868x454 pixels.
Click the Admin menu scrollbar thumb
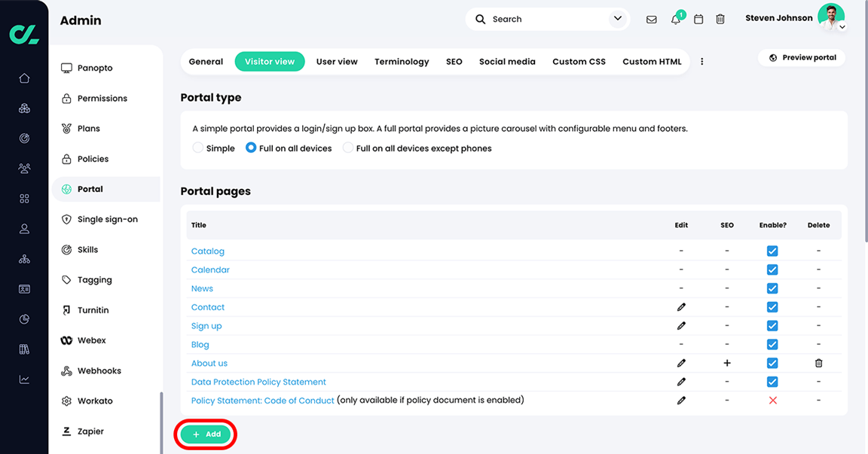[x=162, y=423]
